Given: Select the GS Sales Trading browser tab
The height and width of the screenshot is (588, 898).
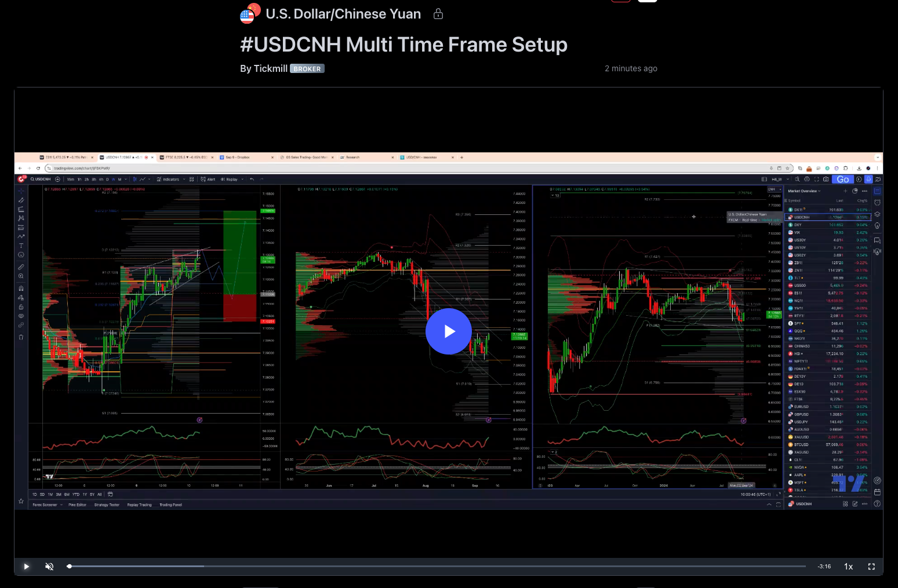Looking at the screenshot, I should click(x=307, y=157).
